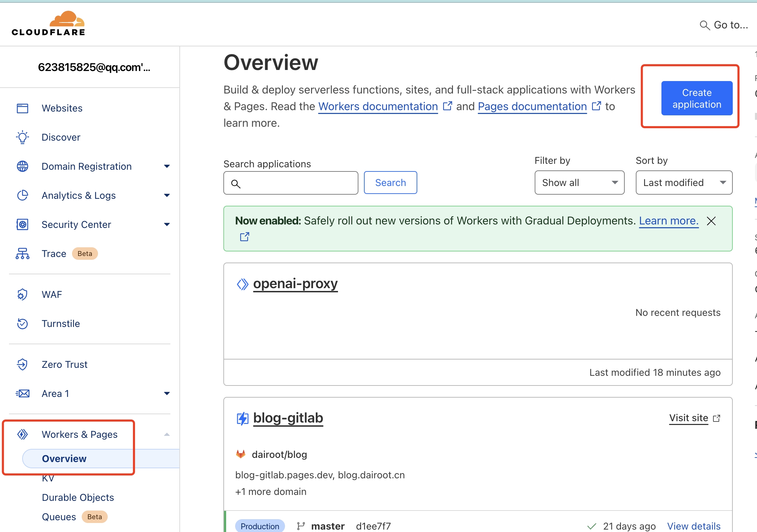The image size is (757, 532).
Task: Click the blog-gitlab pages lightning icon
Action: (x=243, y=418)
